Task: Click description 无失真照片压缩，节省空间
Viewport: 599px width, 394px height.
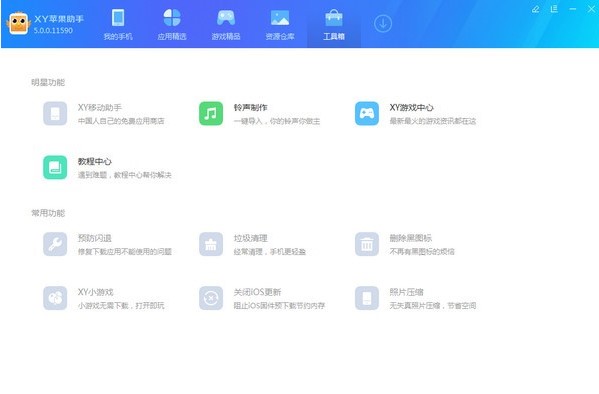Action: tap(432, 306)
